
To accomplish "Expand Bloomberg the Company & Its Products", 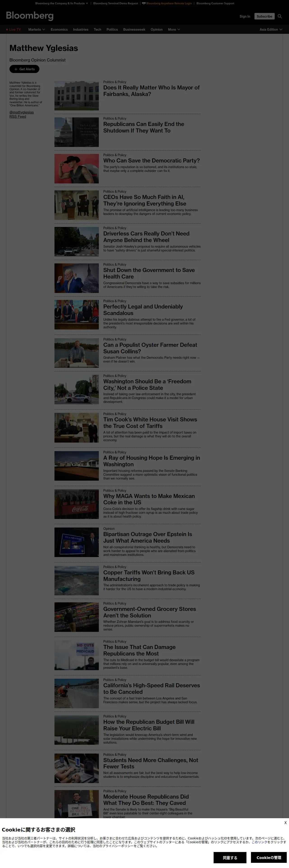I will click(x=62, y=3).
